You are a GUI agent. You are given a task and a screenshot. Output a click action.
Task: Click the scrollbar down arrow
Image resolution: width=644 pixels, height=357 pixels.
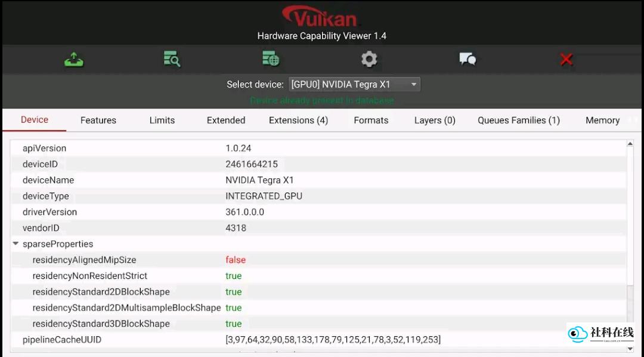click(x=630, y=349)
